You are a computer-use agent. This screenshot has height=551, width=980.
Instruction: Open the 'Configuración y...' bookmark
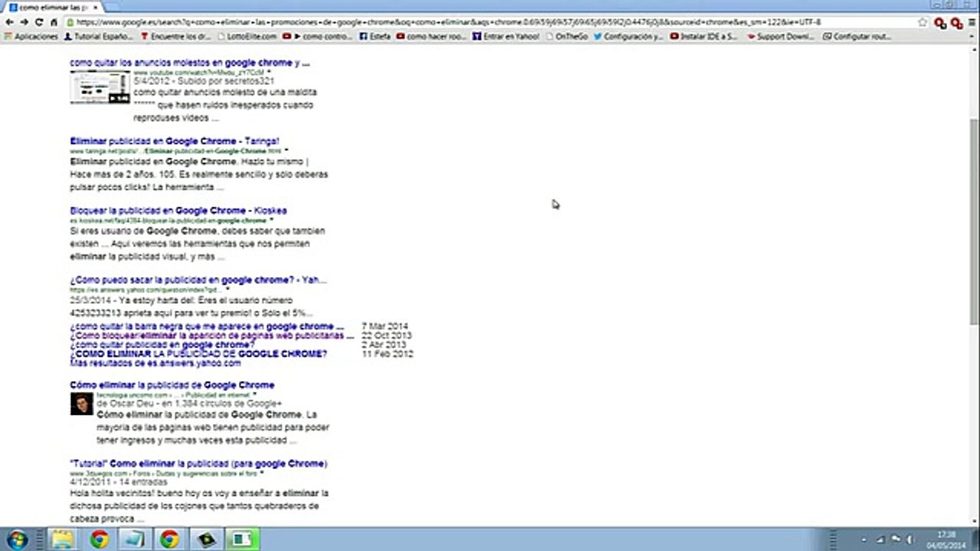[629, 36]
